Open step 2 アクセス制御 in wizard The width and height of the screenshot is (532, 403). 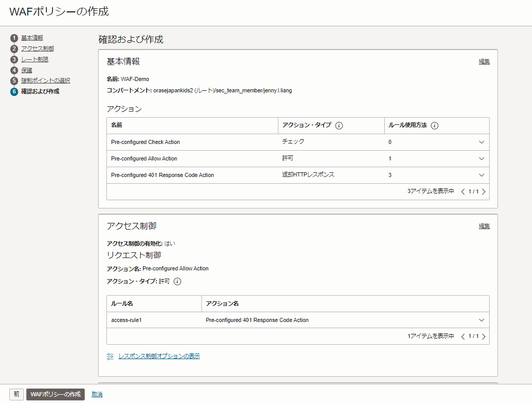37,49
